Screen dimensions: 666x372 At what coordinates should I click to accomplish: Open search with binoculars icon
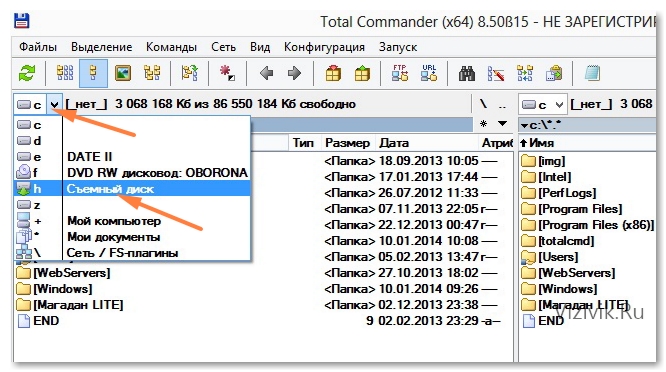467,73
